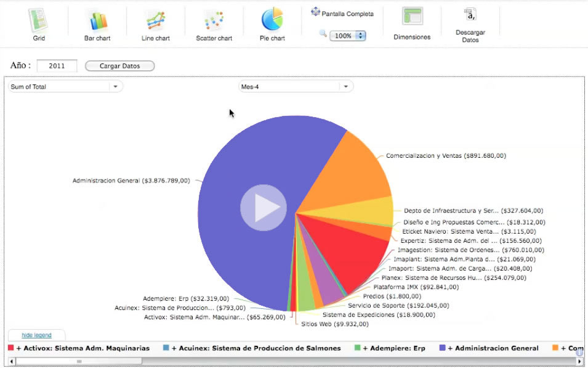588x368 pixels.
Task: Click the Servicio de Soporte ($192.045,00) label
Action: coord(398,306)
